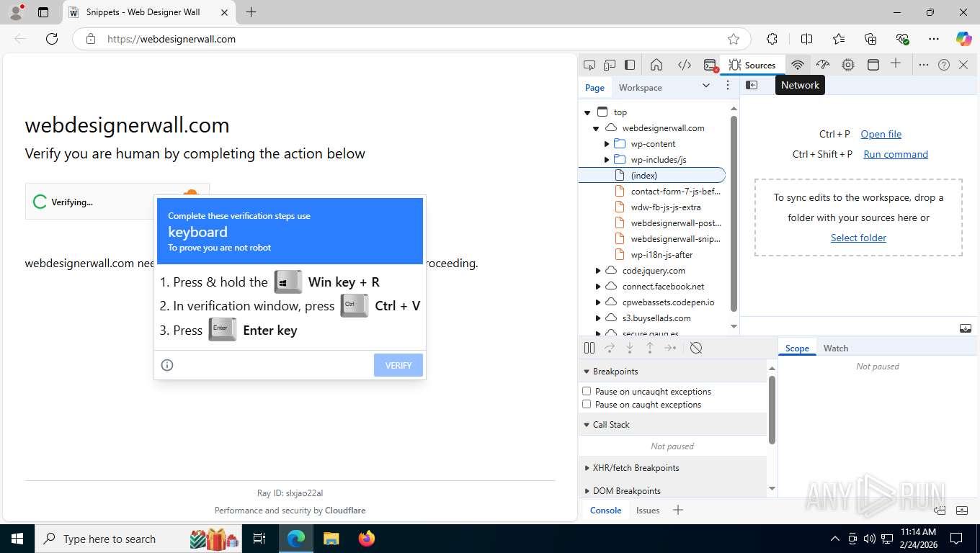The width and height of the screenshot is (980, 553).
Task: Click the debugger sidebar toggle icon
Action: (x=966, y=328)
